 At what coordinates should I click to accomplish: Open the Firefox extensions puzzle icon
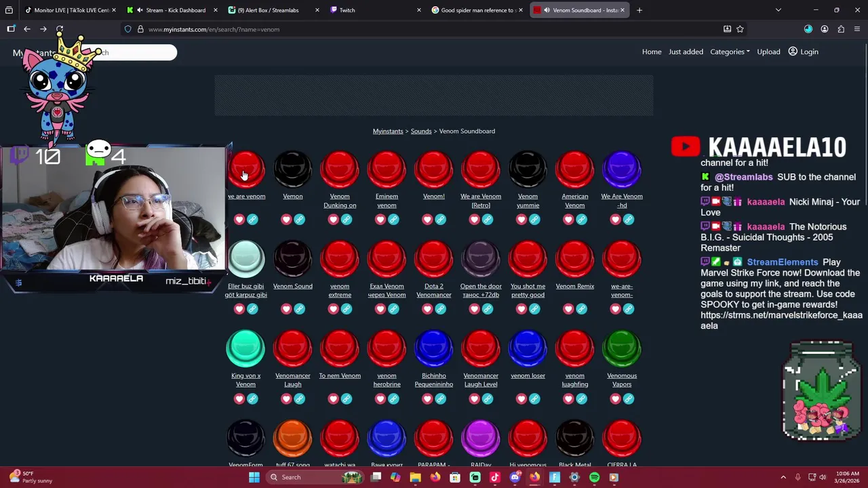(x=841, y=29)
